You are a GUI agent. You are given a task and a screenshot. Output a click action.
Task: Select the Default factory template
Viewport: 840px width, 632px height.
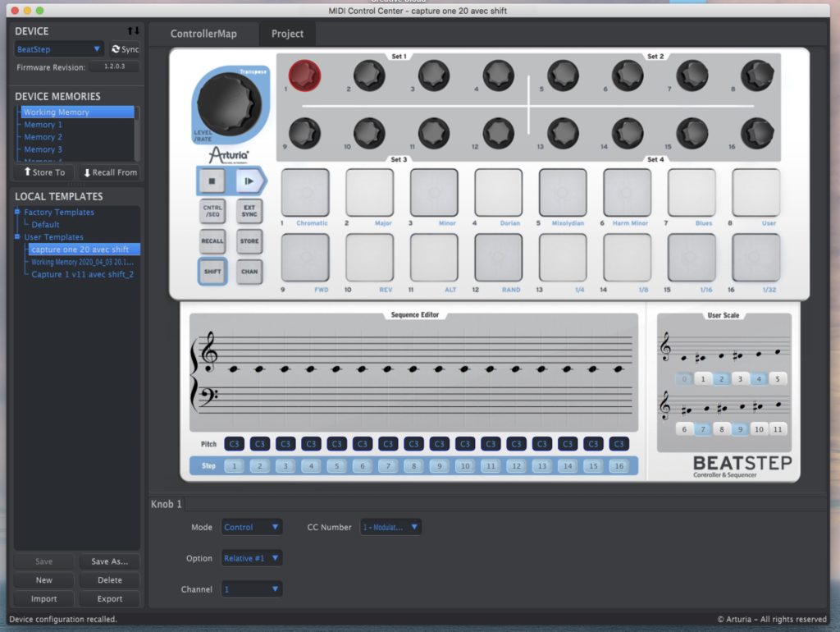(45, 225)
